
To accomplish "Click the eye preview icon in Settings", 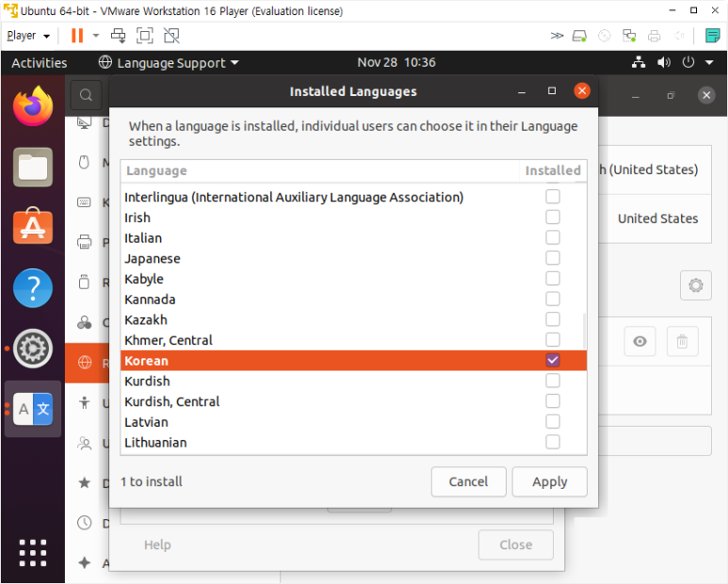I will [x=639, y=342].
